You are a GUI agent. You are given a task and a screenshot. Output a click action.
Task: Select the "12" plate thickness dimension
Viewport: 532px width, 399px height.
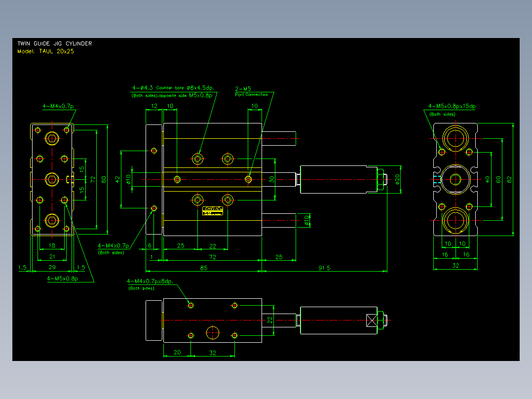154,106
